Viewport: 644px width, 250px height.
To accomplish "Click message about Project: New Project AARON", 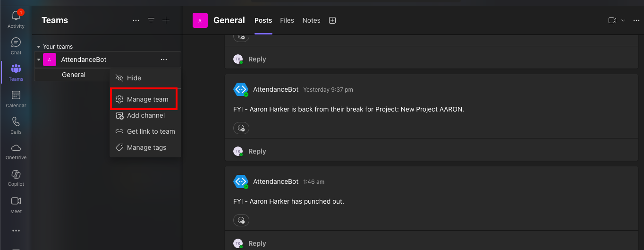I will click(348, 109).
